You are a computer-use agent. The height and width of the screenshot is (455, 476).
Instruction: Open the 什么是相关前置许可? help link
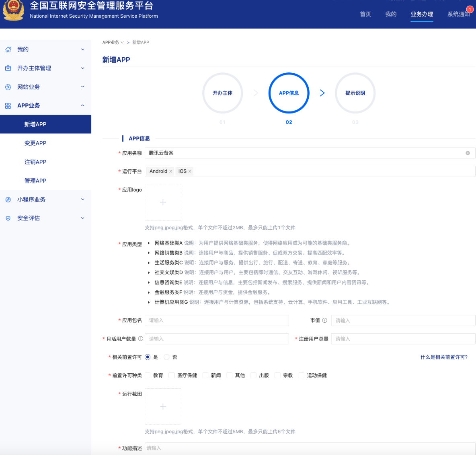click(444, 357)
